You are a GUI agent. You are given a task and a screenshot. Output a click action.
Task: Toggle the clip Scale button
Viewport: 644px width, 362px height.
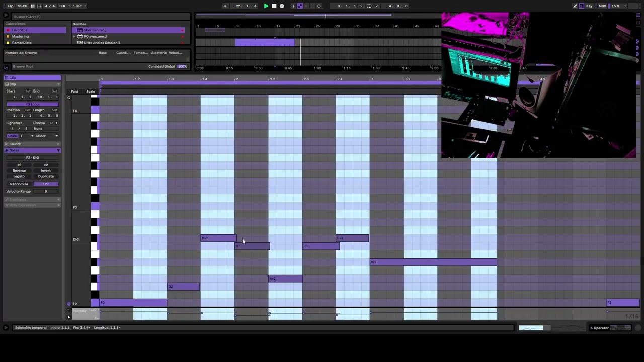(13, 136)
